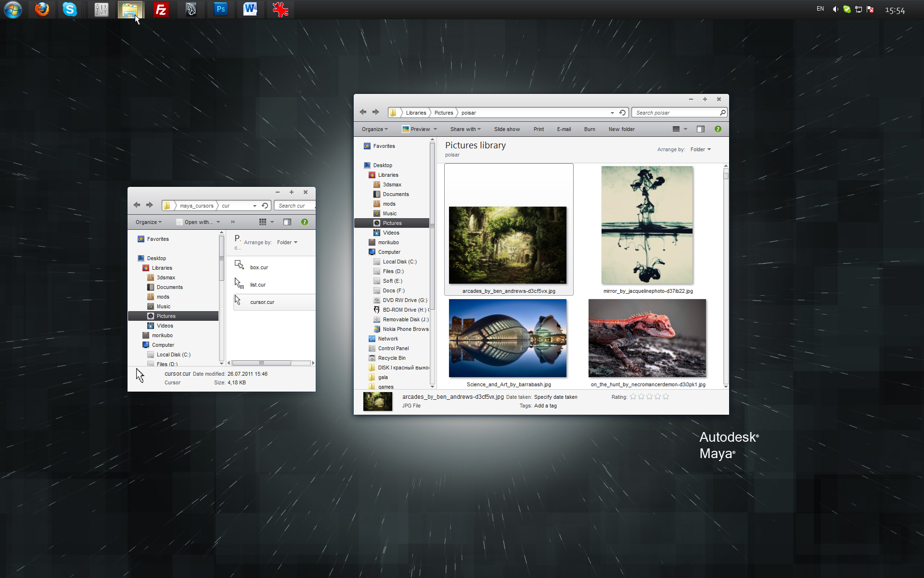Launch FileZilla from the taskbar
The height and width of the screenshot is (578, 924).
pos(161,9)
